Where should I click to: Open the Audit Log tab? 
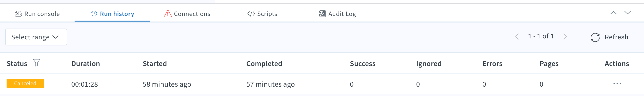coord(337,14)
